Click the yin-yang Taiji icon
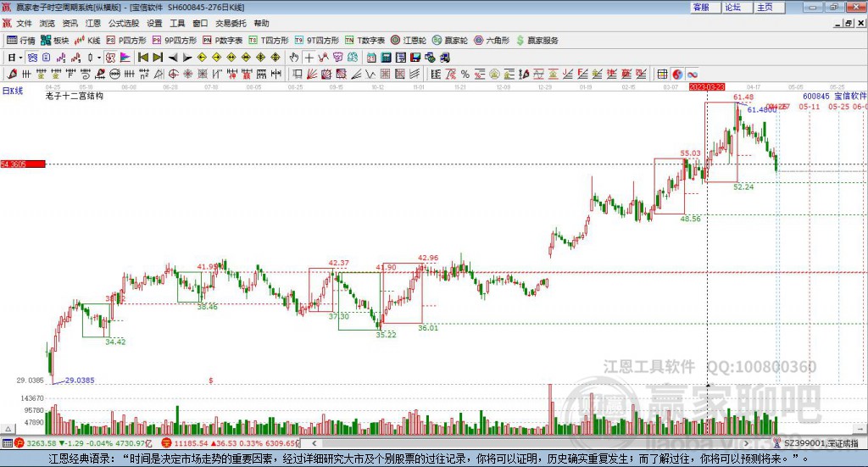Screen dimensions: 868x467 pos(677,74)
